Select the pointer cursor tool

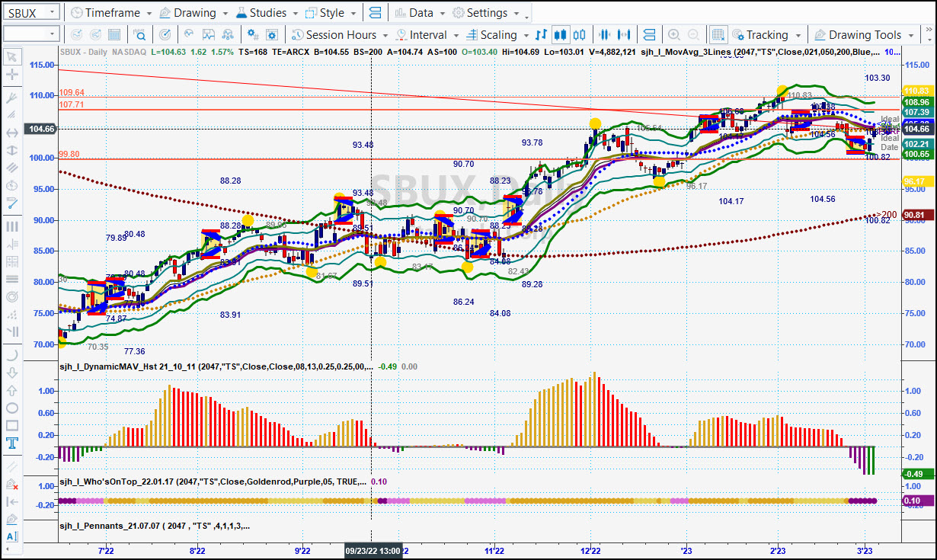[12, 57]
